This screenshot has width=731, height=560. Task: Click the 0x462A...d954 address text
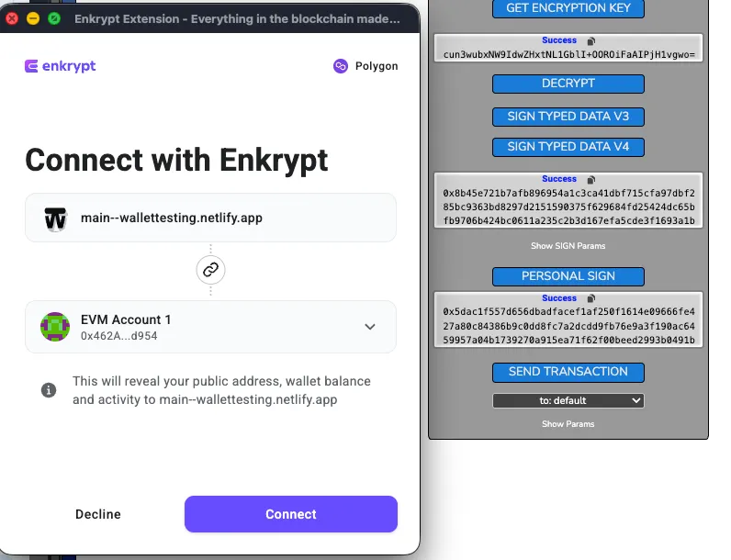pyautogui.click(x=118, y=336)
